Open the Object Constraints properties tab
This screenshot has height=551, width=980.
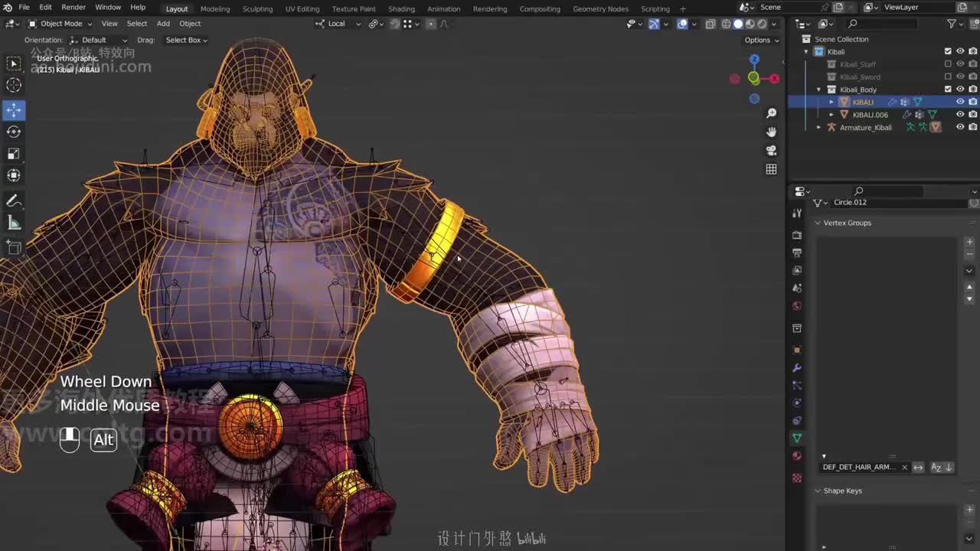(797, 421)
